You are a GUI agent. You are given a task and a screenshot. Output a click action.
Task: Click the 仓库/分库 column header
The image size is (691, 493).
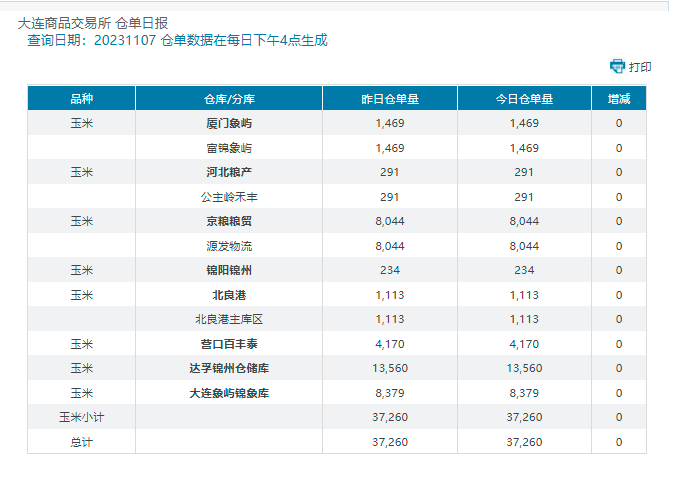point(229,99)
